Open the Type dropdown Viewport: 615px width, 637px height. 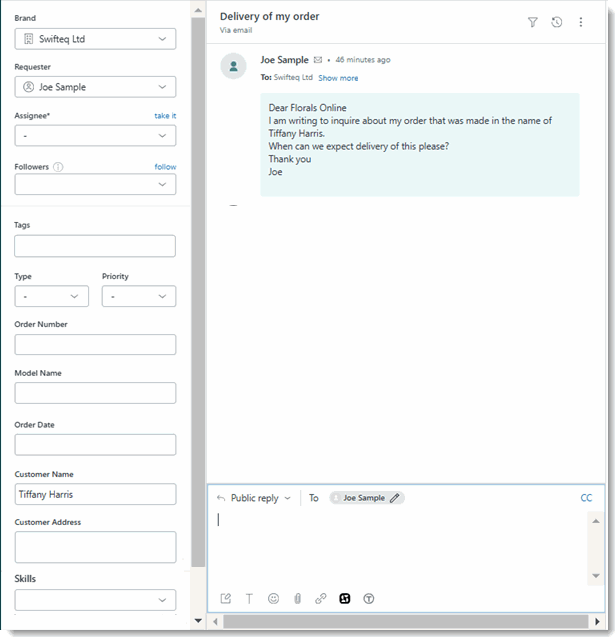pyautogui.click(x=52, y=296)
